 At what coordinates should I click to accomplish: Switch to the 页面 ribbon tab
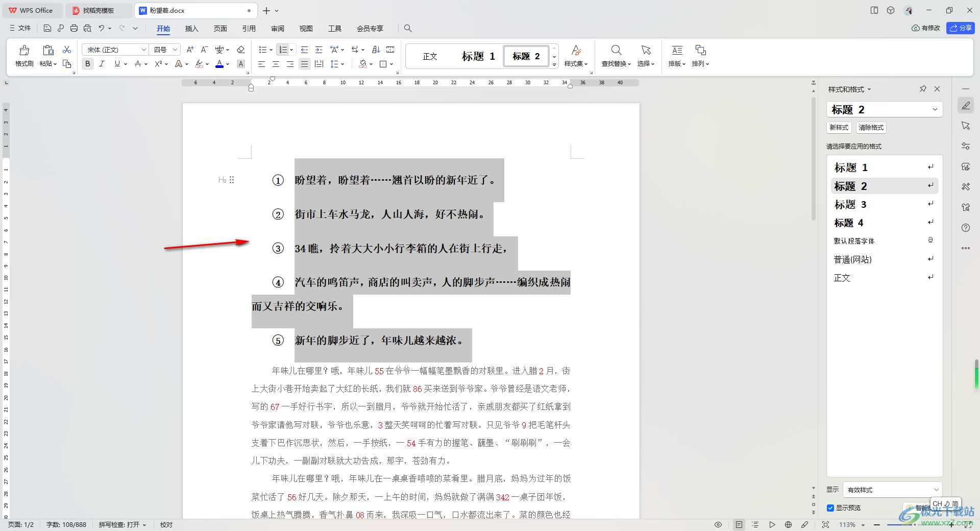click(x=220, y=28)
